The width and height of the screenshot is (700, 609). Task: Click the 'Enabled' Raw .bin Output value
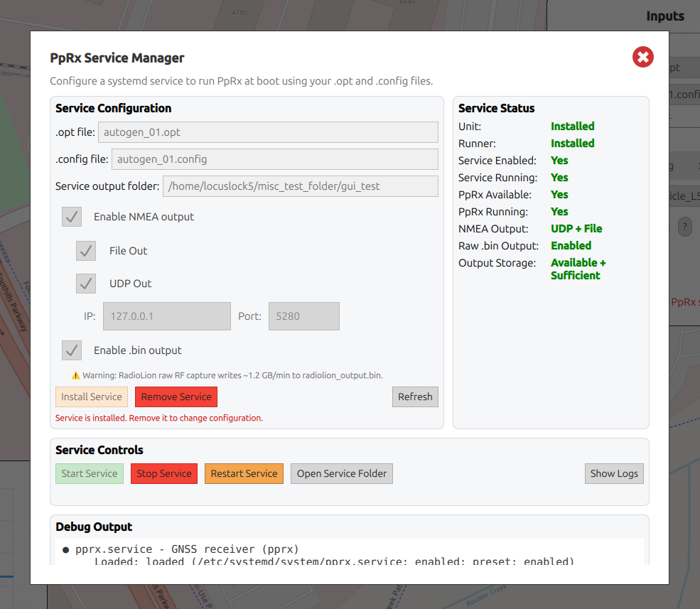[x=571, y=246]
